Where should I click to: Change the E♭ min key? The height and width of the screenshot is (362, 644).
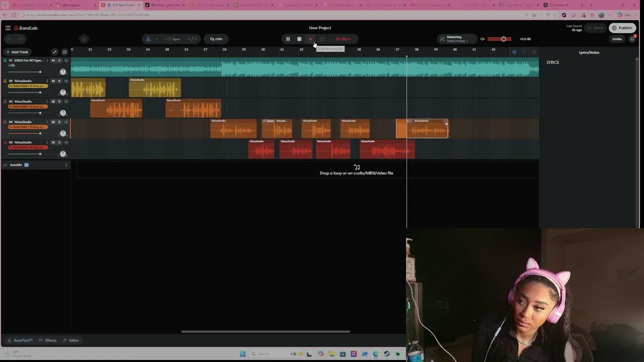coord(216,39)
